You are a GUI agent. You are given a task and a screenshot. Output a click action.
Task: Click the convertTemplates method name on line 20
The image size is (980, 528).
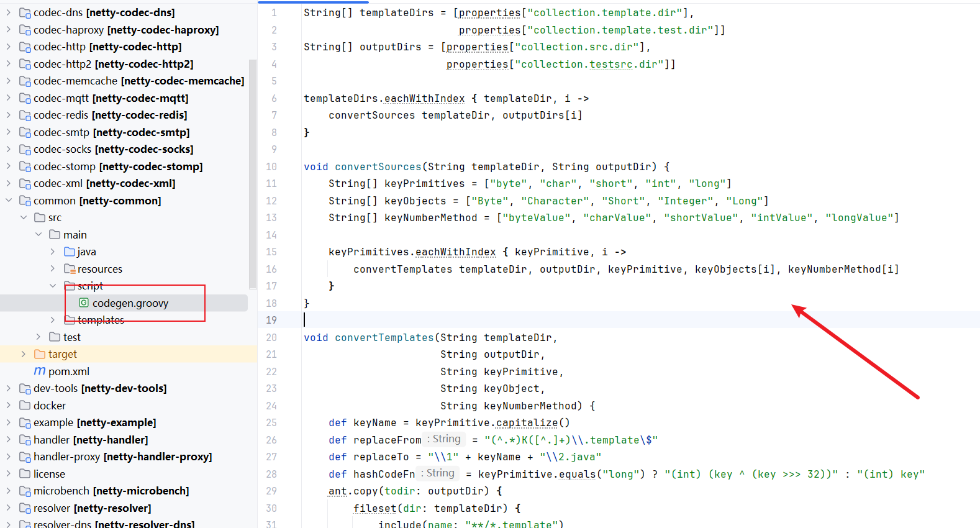(384, 337)
